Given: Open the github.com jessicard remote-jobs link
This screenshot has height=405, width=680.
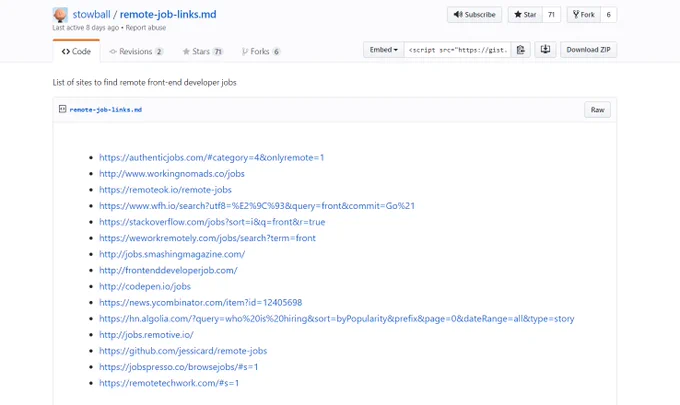Looking at the screenshot, I should click(183, 351).
